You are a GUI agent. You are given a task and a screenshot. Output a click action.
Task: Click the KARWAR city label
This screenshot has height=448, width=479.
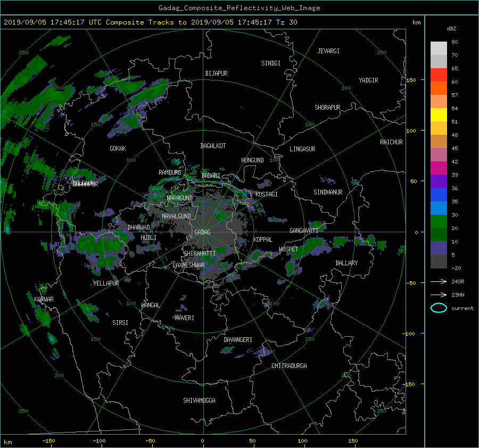(44, 299)
